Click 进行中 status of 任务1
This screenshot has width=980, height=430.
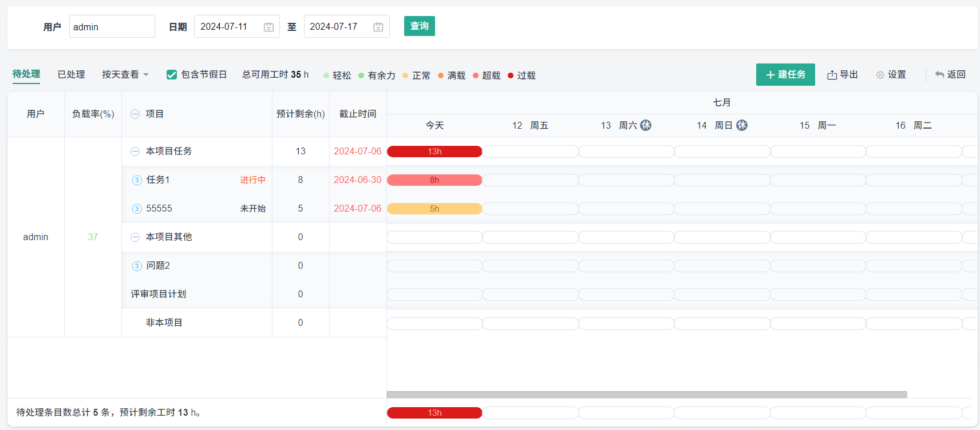click(253, 180)
